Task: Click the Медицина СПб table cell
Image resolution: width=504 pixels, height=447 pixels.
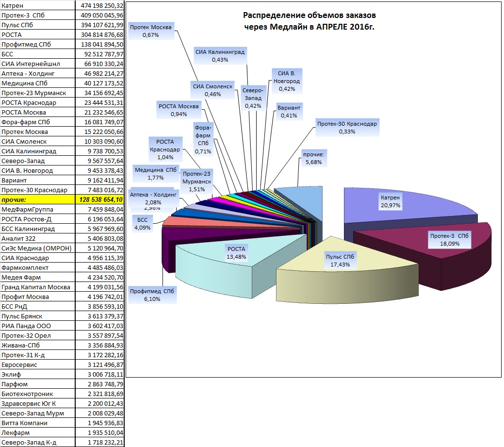Action: tap(38, 83)
